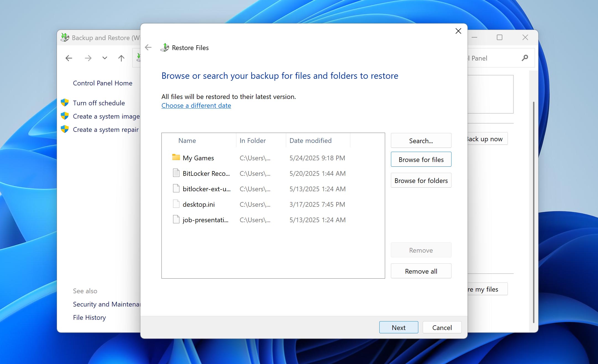The image size is (598, 364).
Task: Go up one level in Control Panel
Action: [121, 58]
